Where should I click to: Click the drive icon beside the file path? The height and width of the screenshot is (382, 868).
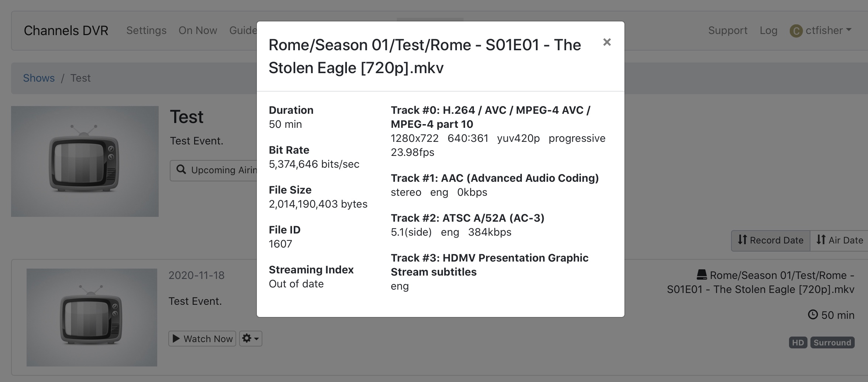click(x=702, y=275)
